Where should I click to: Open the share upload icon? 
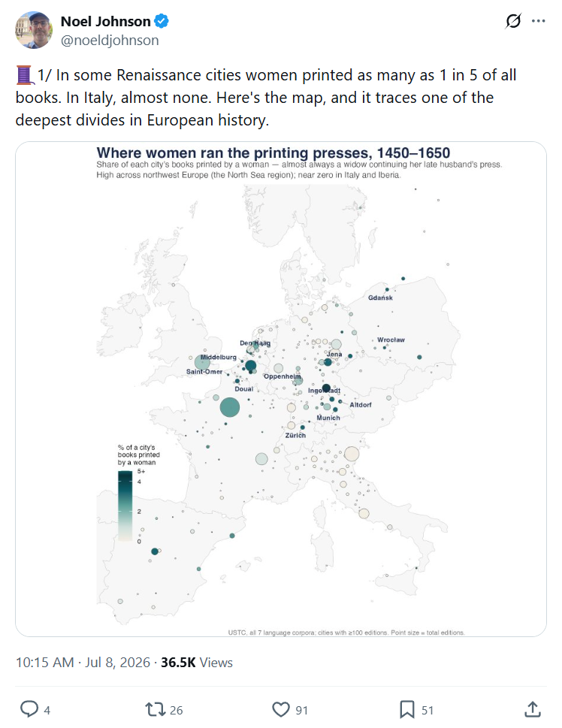point(532,709)
